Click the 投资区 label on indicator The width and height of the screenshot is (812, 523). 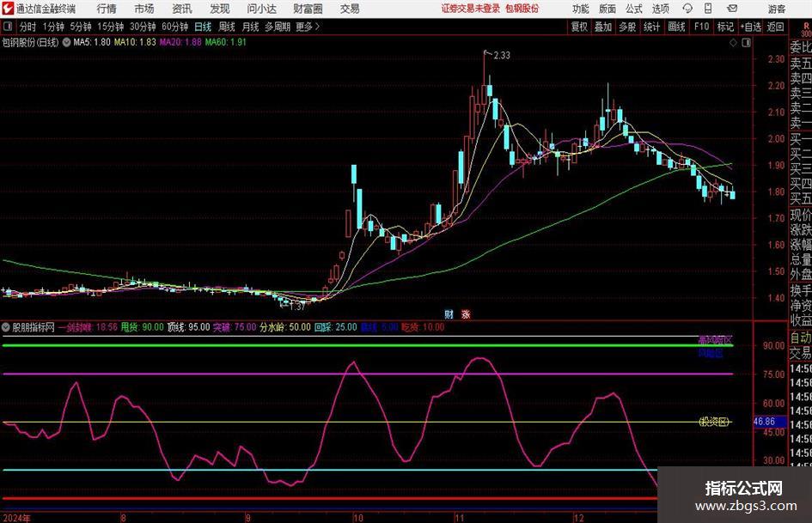tap(714, 422)
